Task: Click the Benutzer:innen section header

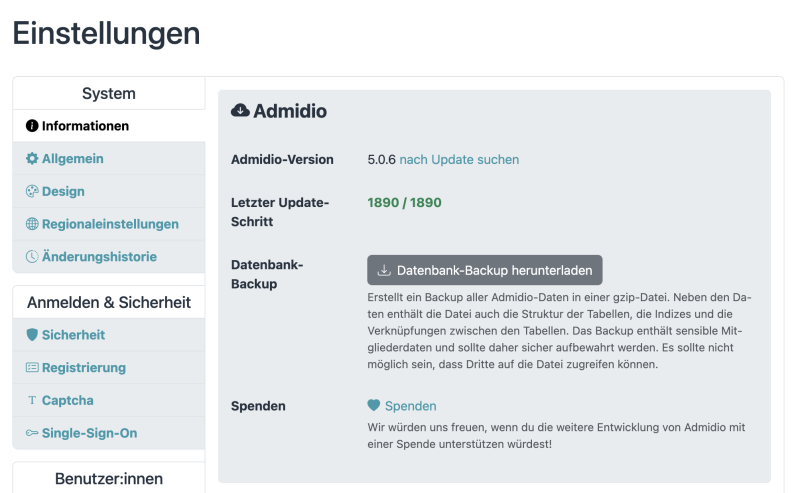Action: coord(109,479)
